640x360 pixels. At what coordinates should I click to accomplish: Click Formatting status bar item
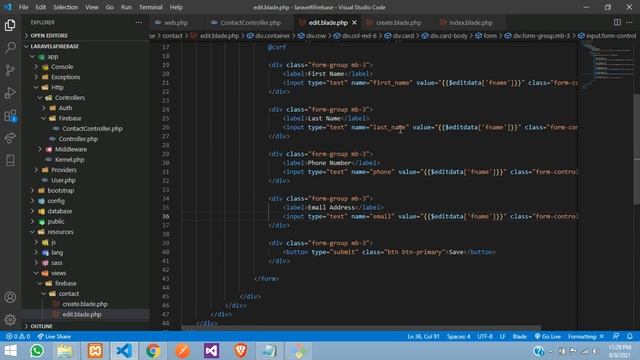pyautogui.click(x=586, y=336)
